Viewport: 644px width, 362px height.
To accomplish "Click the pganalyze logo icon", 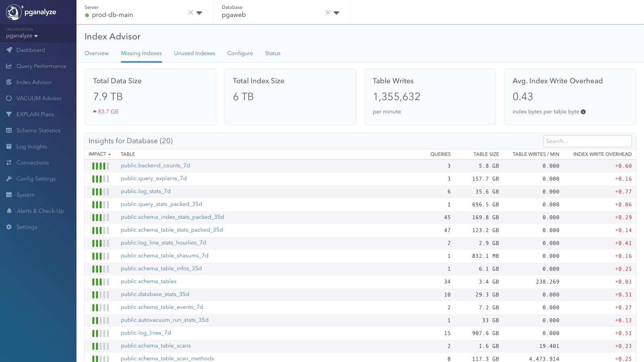I will 14,12.
